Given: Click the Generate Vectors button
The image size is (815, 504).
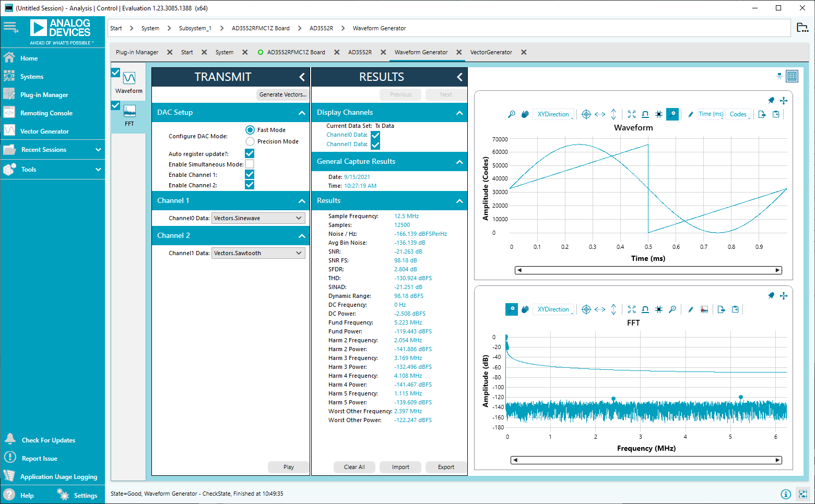Looking at the screenshot, I should tap(282, 94).
